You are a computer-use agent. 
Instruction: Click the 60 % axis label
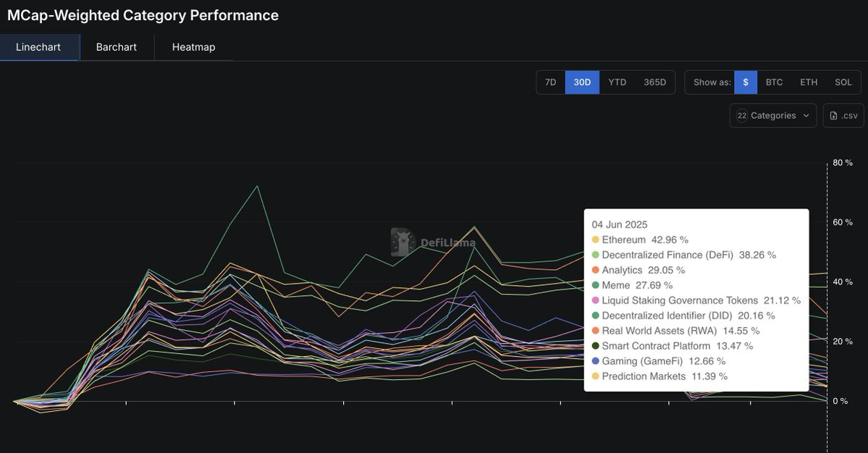point(843,222)
